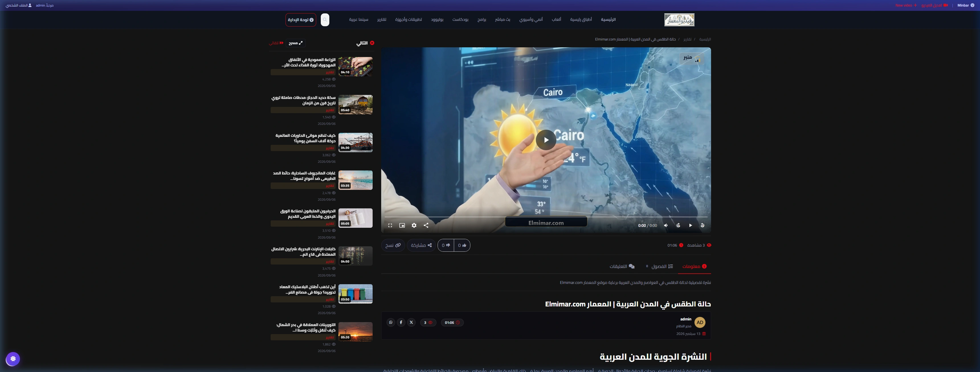Mute the video volume speaker icon

coord(666,225)
